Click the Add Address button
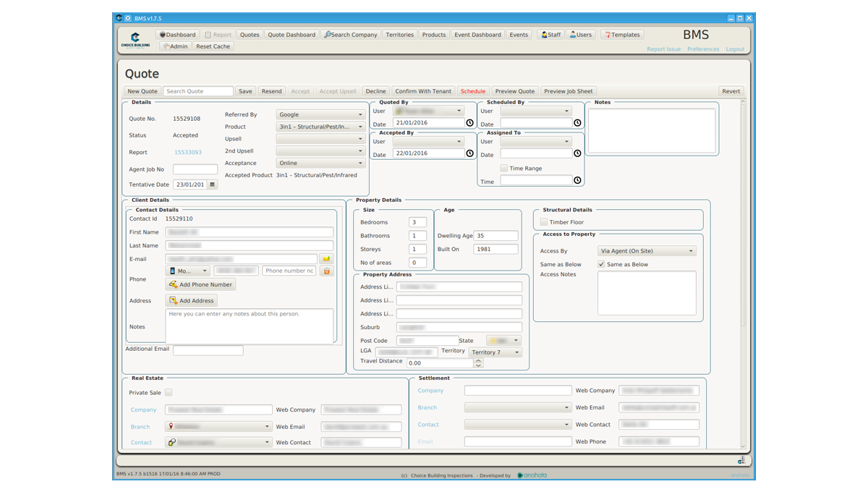The image size is (868, 492). click(191, 300)
